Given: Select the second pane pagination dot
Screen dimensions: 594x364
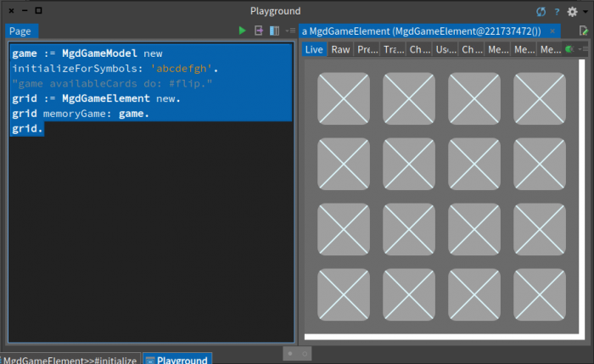Looking at the screenshot, I should tap(305, 354).
